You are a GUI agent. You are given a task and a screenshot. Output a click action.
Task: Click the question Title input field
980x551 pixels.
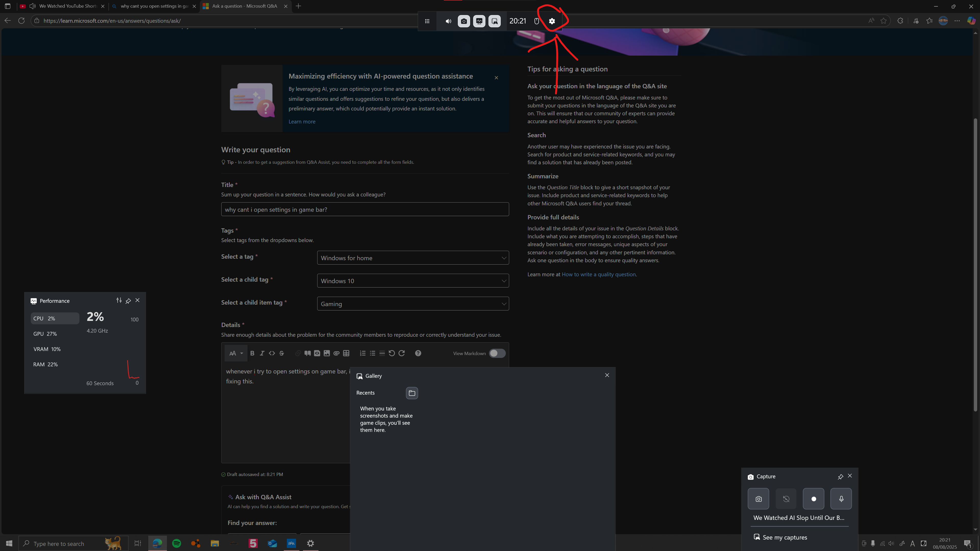pyautogui.click(x=365, y=209)
